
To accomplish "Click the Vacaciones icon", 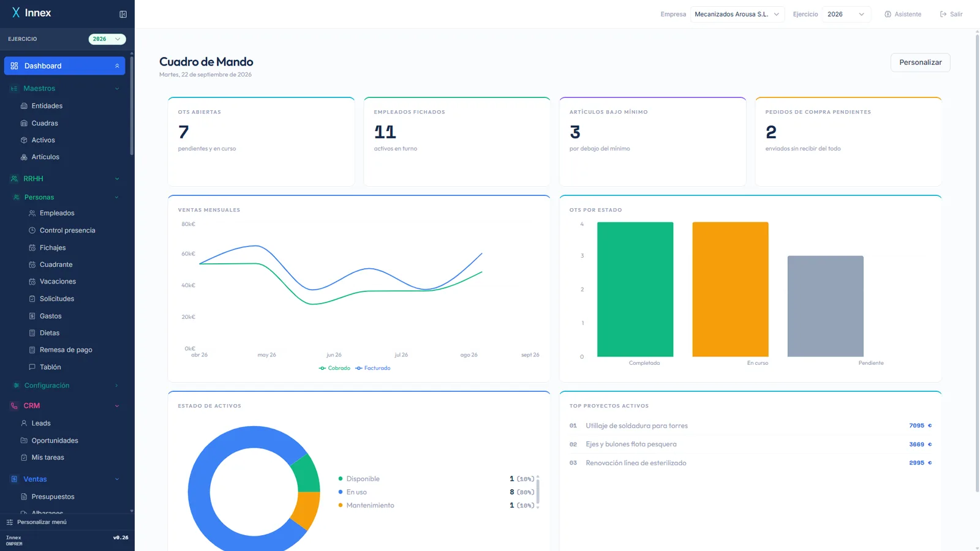I will coord(32,282).
